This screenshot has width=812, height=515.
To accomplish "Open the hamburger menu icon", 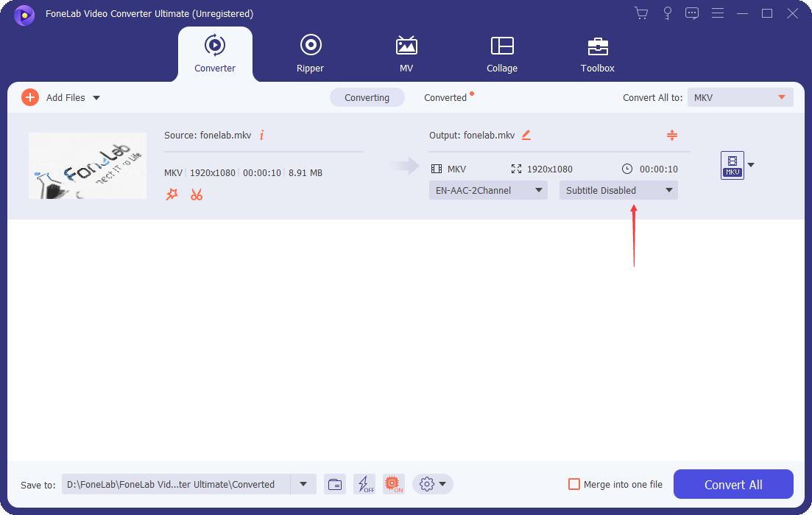I will point(717,13).
